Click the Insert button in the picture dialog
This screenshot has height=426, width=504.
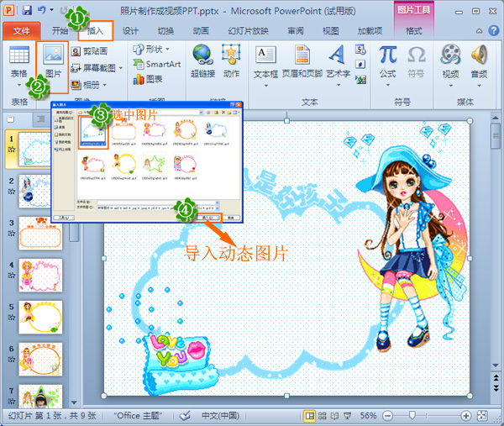click(207, 218)
